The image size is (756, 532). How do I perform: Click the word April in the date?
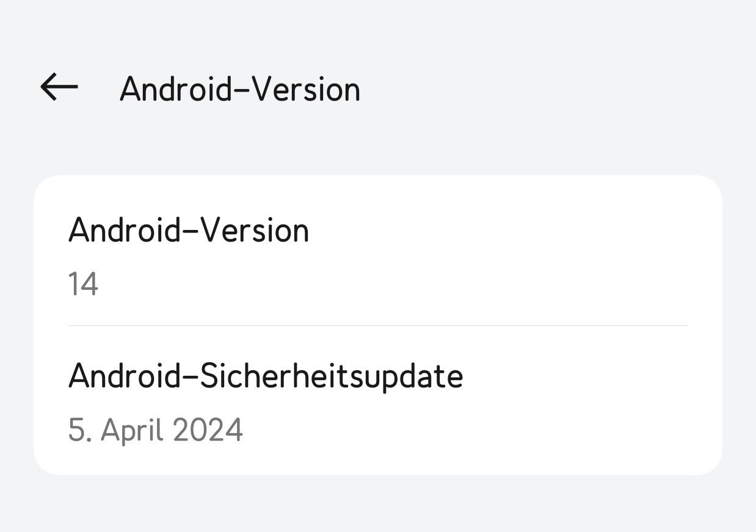pyautogui.click(x=133, y=430)
